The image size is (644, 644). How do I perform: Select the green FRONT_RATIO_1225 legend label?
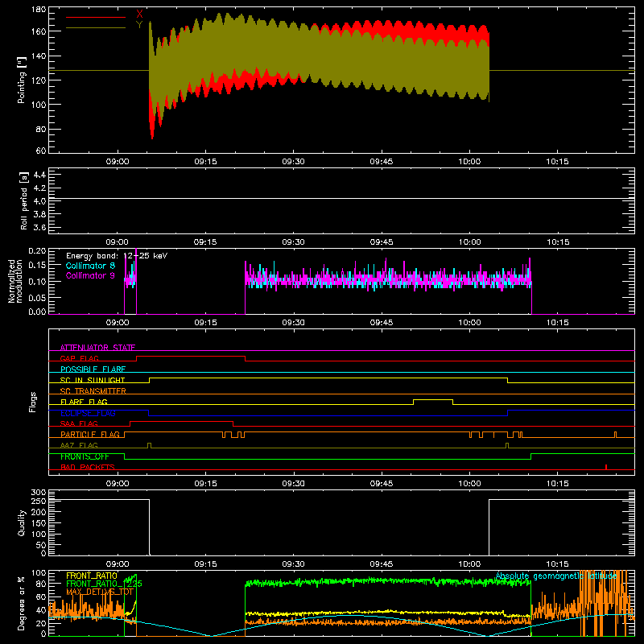pos(104,584)
